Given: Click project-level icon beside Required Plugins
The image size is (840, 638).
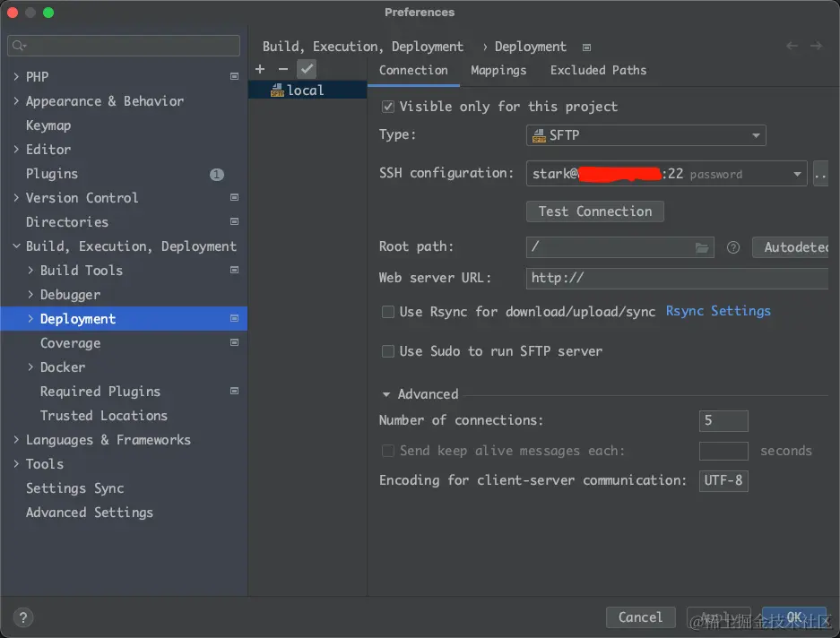Looking at the screenshot, I should click(x=234, y=391).
